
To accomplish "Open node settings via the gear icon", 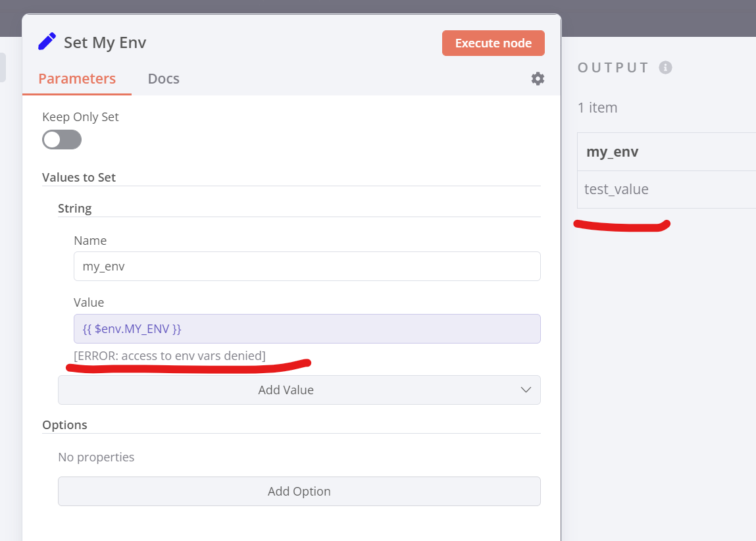I will tap(538, 79).
